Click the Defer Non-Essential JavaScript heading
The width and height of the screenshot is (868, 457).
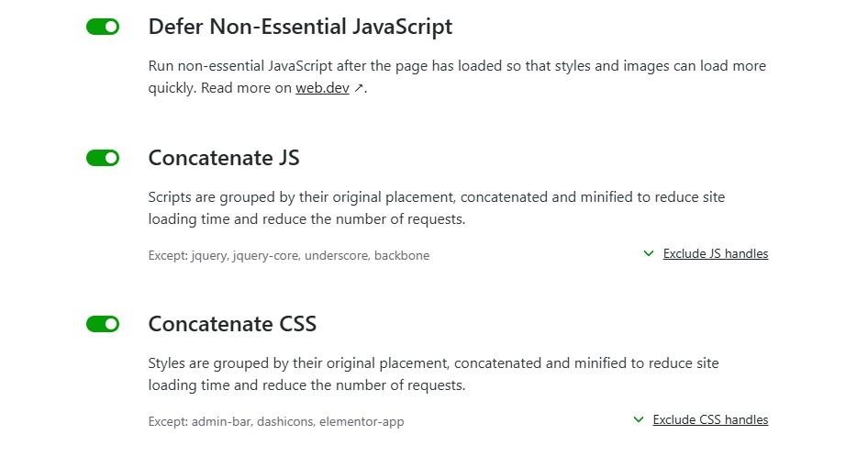300,28
